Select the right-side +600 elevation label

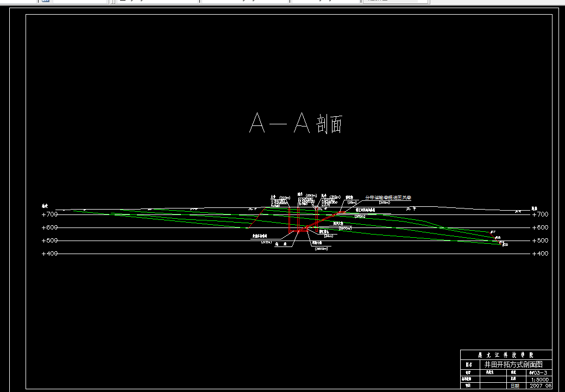pos(540,227)
